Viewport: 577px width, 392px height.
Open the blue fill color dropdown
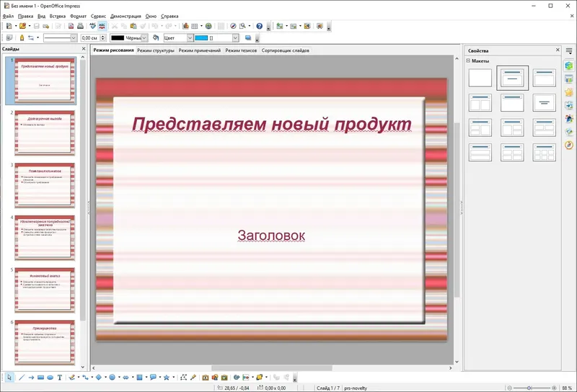[236, 38]
